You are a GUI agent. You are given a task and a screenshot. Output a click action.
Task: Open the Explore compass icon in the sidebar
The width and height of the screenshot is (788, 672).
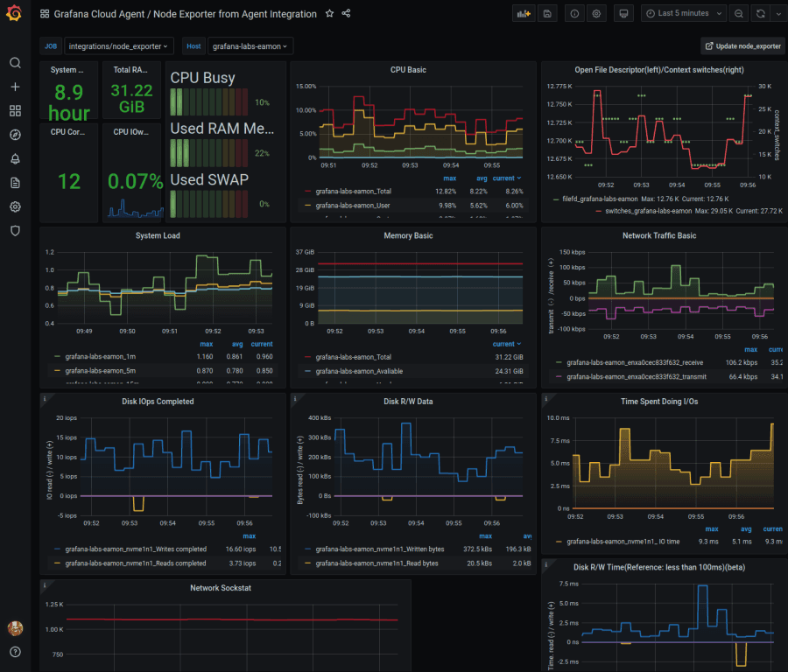point(14,134)
